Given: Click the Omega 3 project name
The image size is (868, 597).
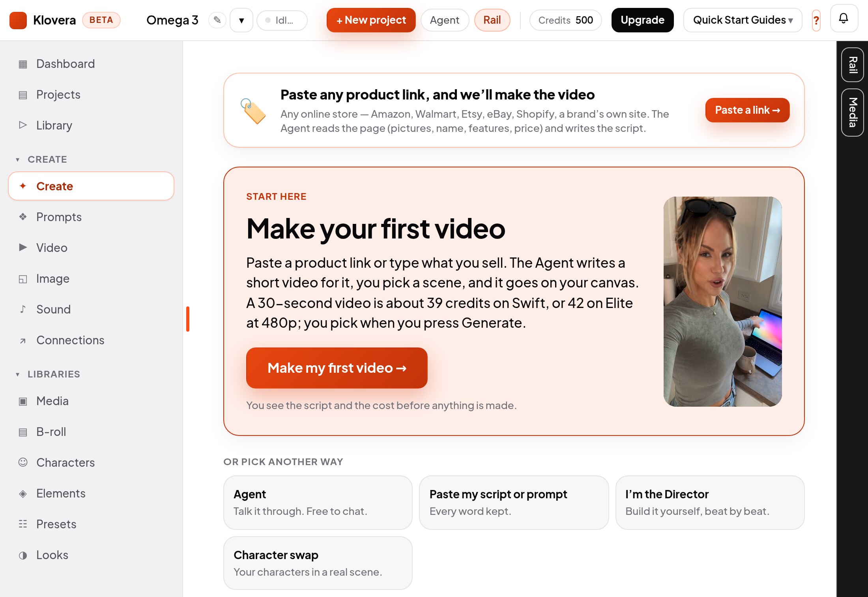Looking at the screenshot, I should (172, 20).
